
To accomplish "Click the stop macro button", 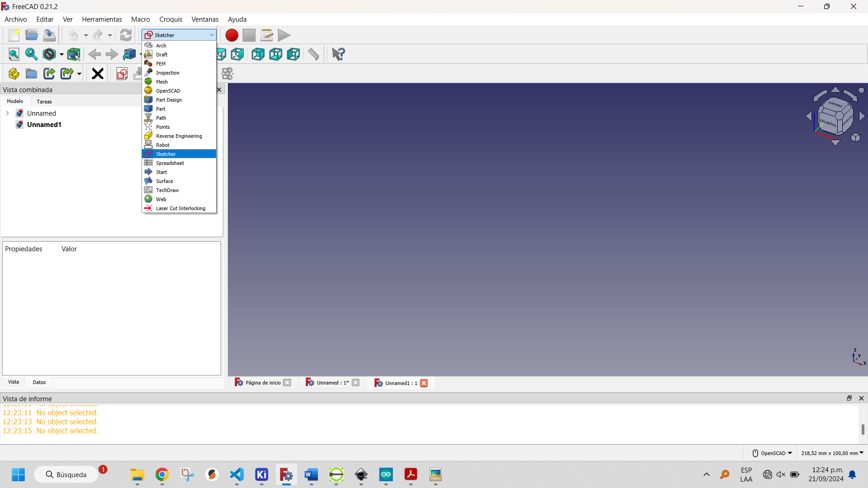I will (249, 34).
